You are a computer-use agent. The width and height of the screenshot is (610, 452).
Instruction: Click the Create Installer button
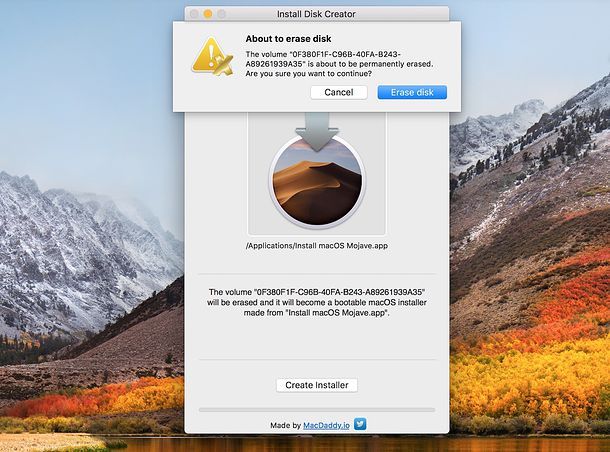click(x=317, y=385)
